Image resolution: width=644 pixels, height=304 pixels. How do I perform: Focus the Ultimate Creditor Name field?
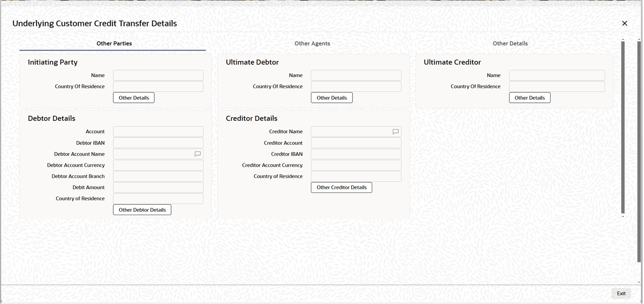pos(557,75)
